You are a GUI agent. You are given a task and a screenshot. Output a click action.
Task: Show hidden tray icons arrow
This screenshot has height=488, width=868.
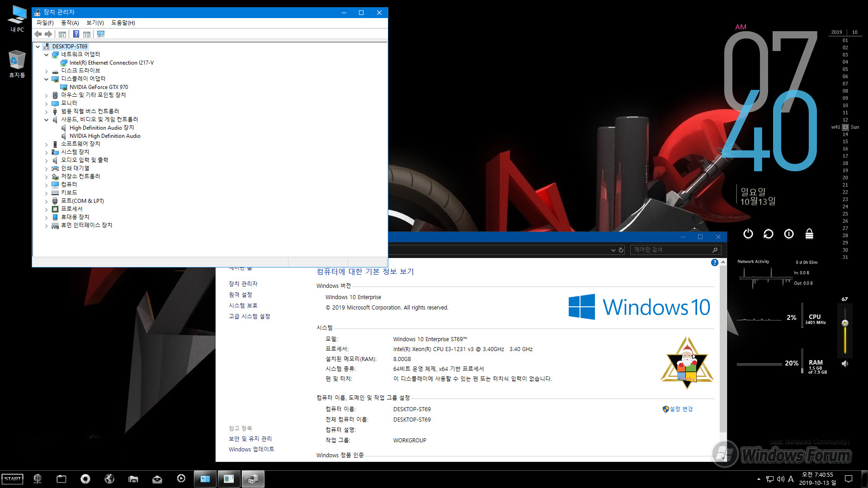(x=759, y=479)
